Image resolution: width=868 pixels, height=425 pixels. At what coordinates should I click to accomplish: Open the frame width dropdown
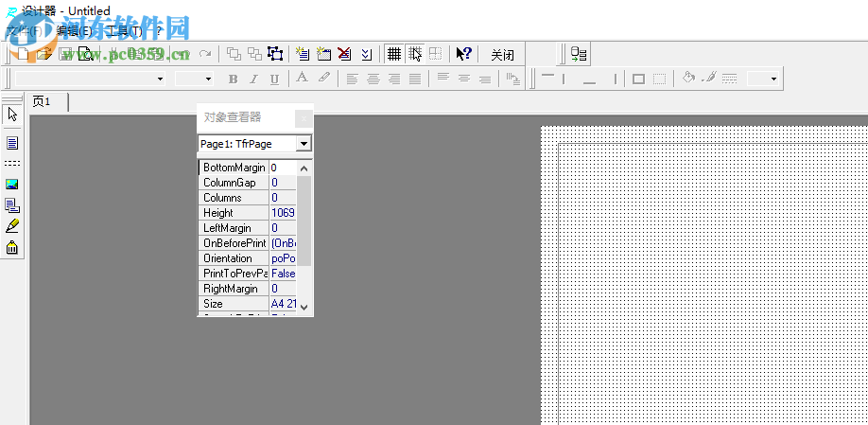[x=773, y=79]
